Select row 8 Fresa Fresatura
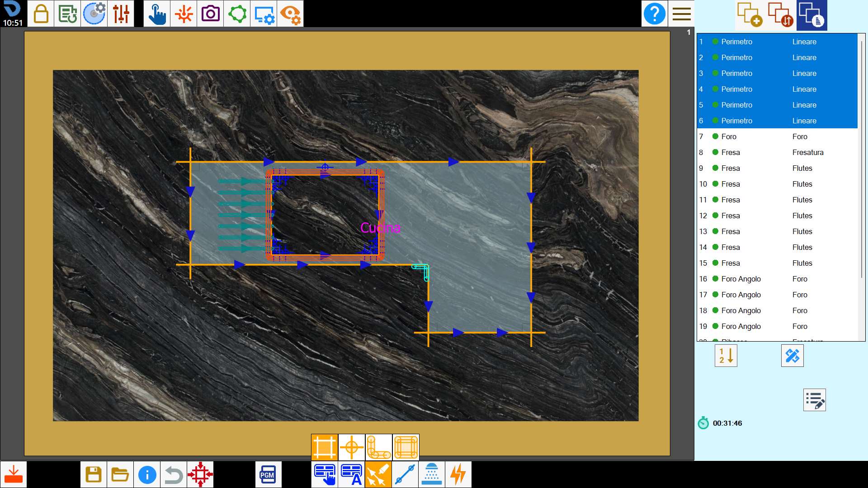Screen dimensions: 868x488 [x=777, y=152]
